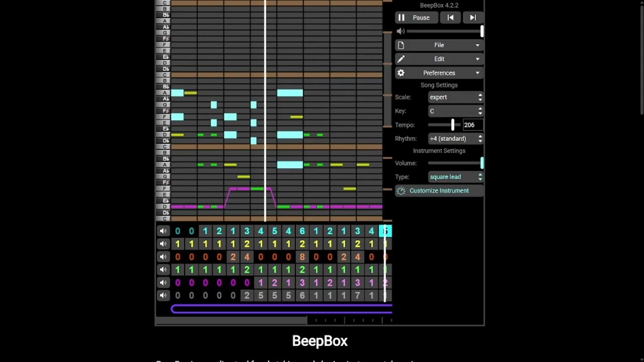Mute the cyan channel

[x=163, y=231]
